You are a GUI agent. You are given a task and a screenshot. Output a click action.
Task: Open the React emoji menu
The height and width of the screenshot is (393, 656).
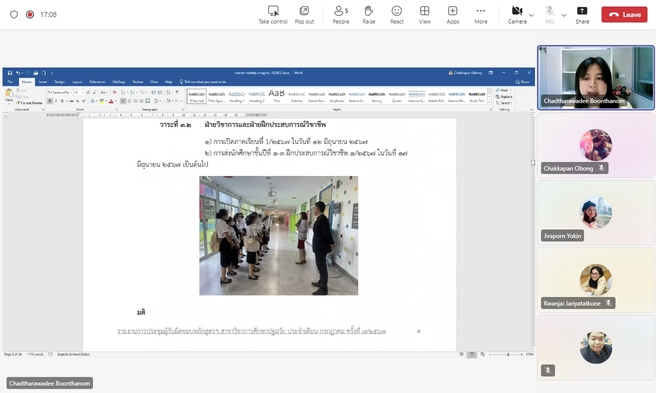pos(397,15)
